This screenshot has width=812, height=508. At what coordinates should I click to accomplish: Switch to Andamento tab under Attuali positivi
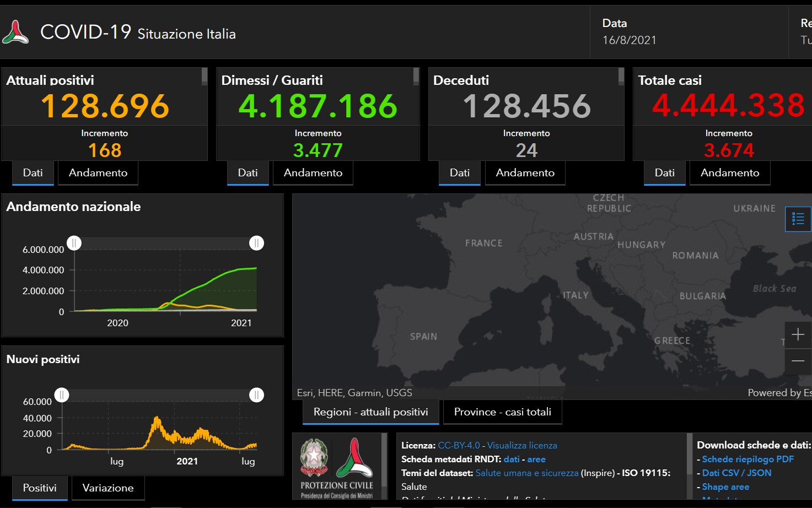pyautogui.click(x=98, y=173)
